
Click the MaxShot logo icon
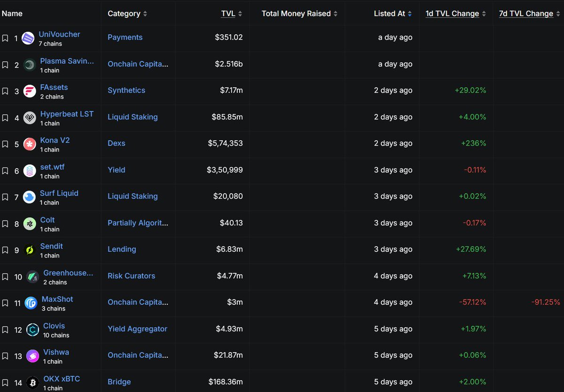tap(31, 303)
